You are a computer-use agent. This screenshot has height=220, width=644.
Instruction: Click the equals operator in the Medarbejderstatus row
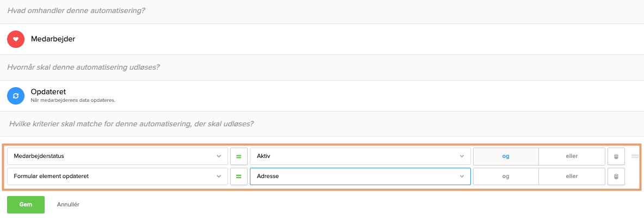coord(238,156)
